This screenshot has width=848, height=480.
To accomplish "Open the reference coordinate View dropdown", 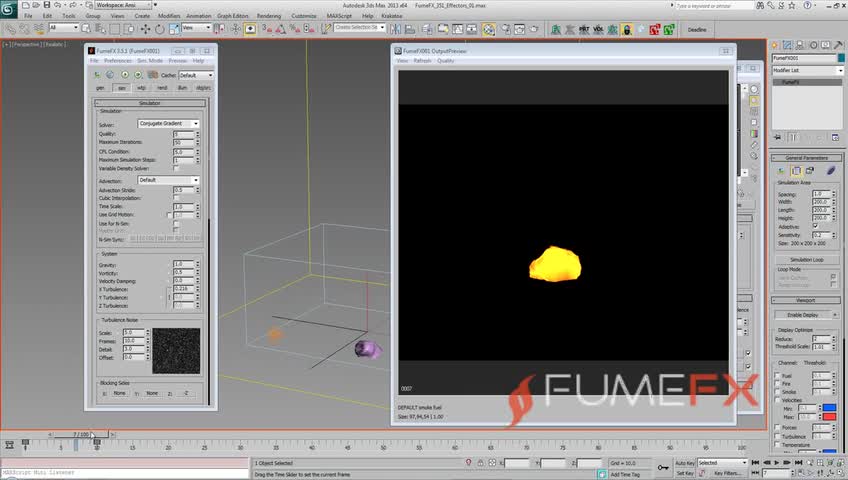I will pyautogui.click(x=196, y=27).
